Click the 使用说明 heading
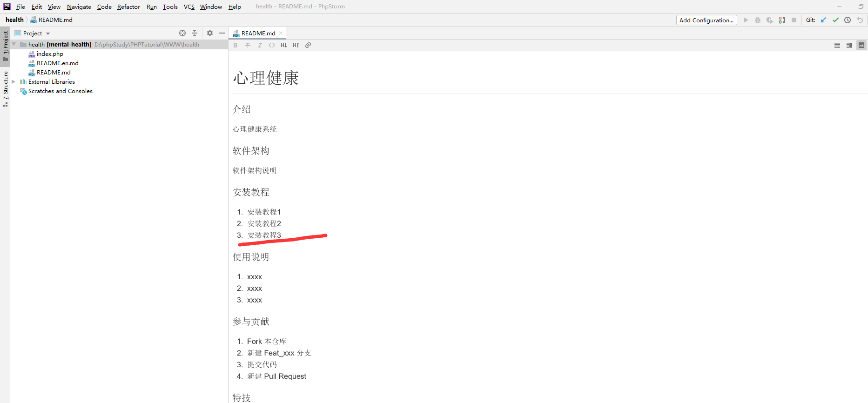This screenshot has height=403, width=868. tap(251, 257)
